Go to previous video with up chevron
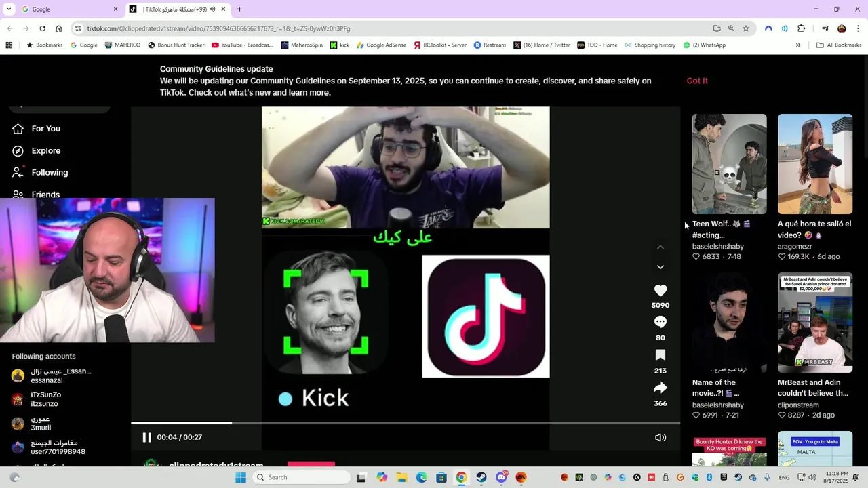868x488 pixels. pyautogui.click(x=660, y=247)
